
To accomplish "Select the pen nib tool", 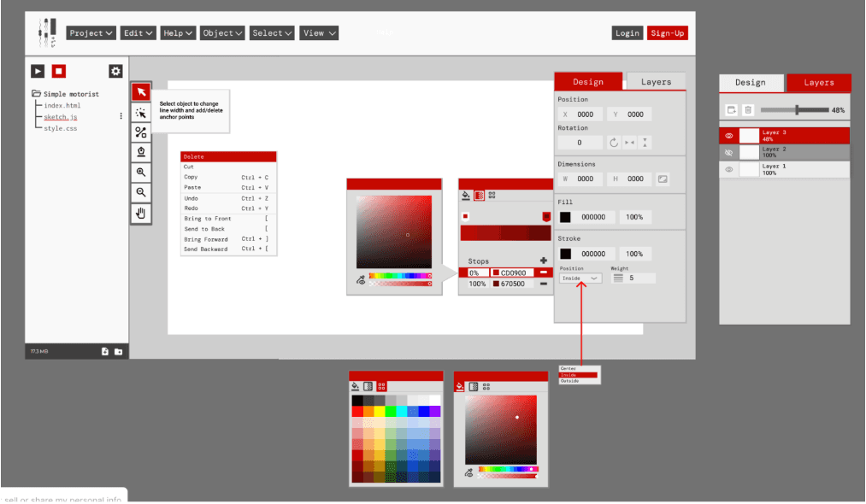I will [141, 152].
